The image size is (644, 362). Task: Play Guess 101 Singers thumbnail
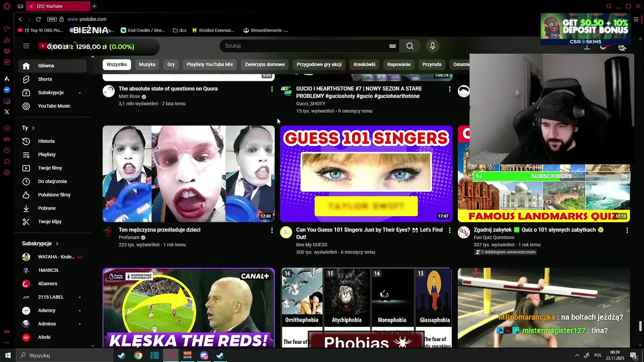point(366,173)
